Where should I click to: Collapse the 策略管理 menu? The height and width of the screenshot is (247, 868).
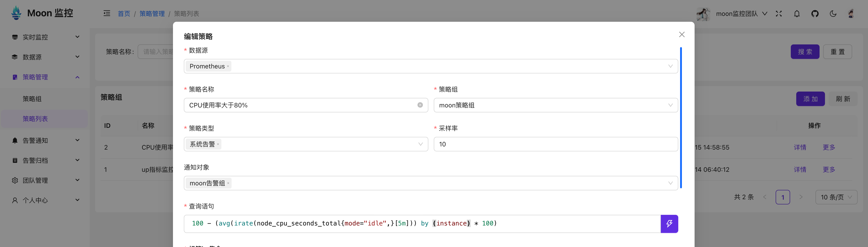click(77, 77)
